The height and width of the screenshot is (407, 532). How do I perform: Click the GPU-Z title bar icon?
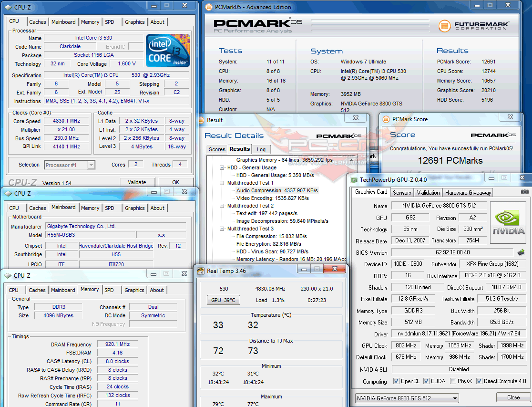click(354, 180)
